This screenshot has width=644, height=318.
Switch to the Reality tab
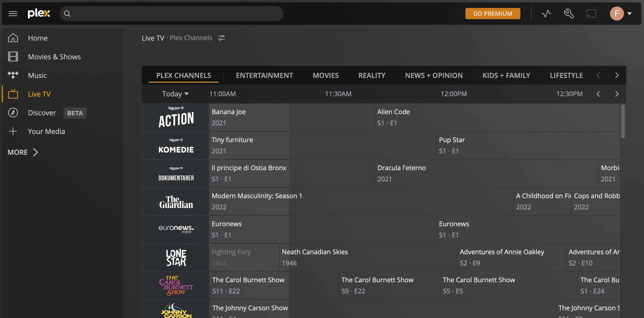tap(372, 75)
